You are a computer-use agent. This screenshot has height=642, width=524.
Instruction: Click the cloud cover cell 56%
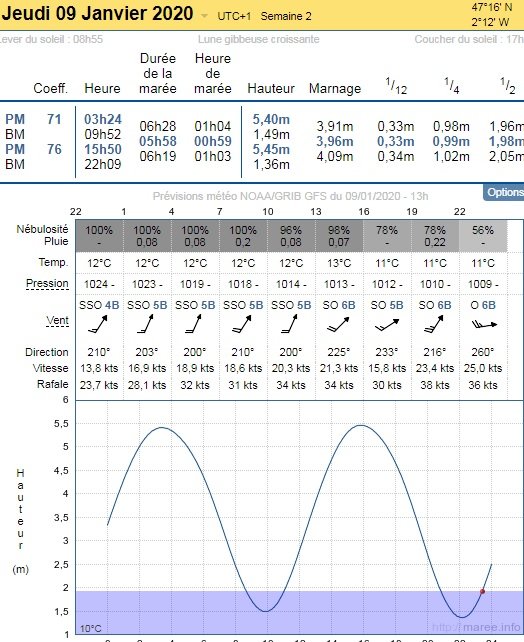coord(483,236)
